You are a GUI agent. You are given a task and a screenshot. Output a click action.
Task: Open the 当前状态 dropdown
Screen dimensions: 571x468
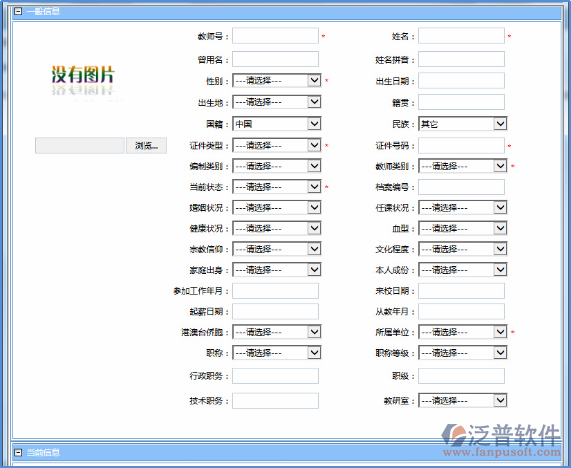tap(277, 187)
